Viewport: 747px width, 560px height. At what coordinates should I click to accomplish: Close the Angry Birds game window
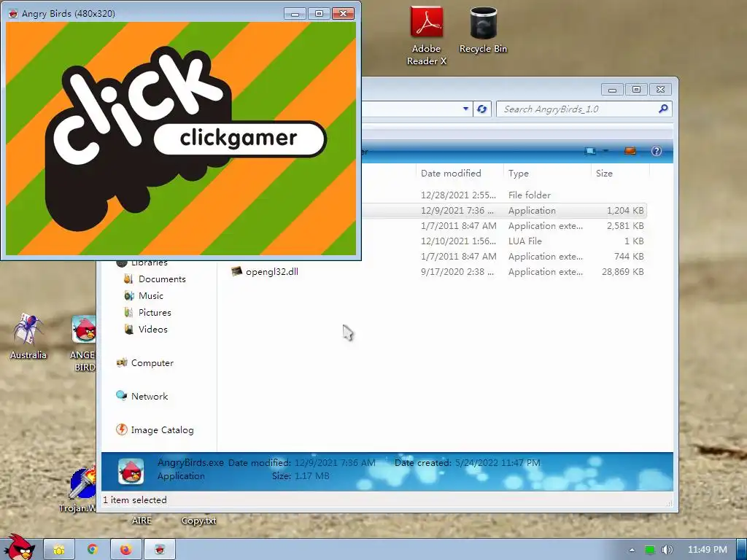pyautogui.click(x=343, y=13)
